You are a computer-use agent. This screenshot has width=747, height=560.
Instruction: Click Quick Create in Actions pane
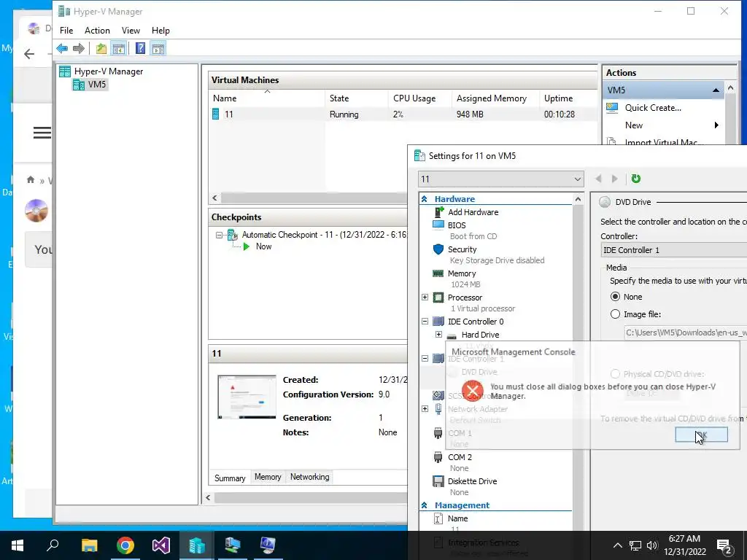coord(653,108)
